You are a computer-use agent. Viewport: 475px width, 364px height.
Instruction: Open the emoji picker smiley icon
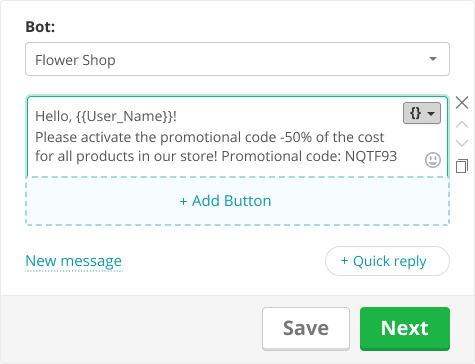433,160
